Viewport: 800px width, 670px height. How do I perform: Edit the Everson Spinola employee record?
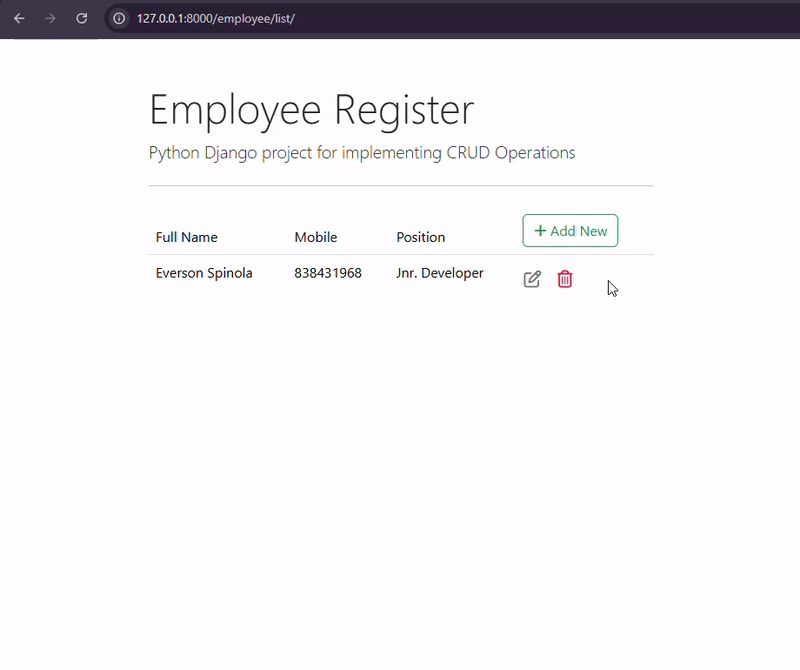[532, 279]
